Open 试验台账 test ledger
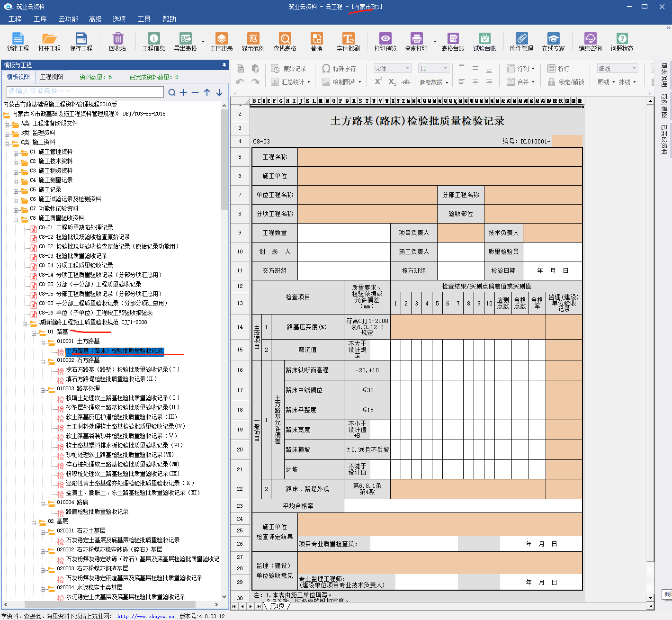The width and height of the screenshot is (672, 620). click(484, 42)
